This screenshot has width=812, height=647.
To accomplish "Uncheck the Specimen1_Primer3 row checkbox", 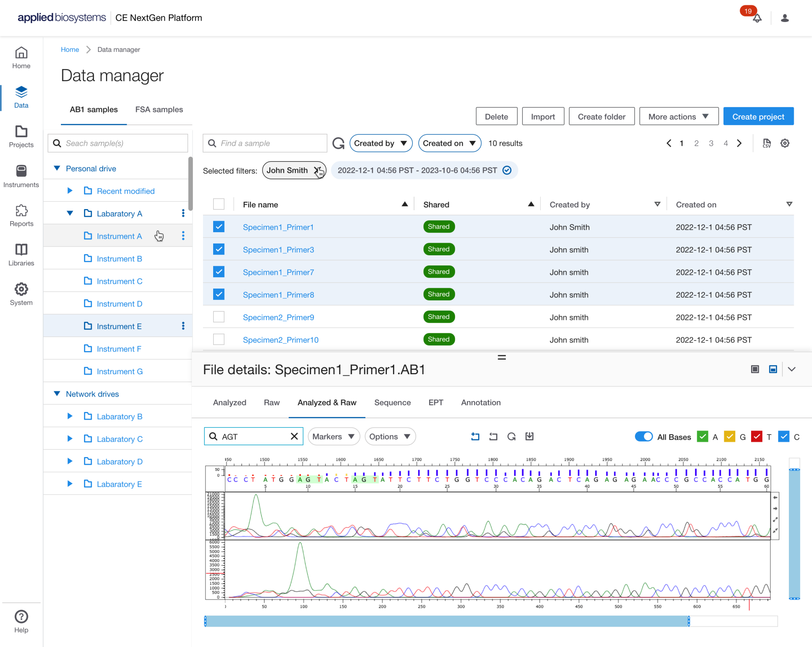I will [219, 249].
